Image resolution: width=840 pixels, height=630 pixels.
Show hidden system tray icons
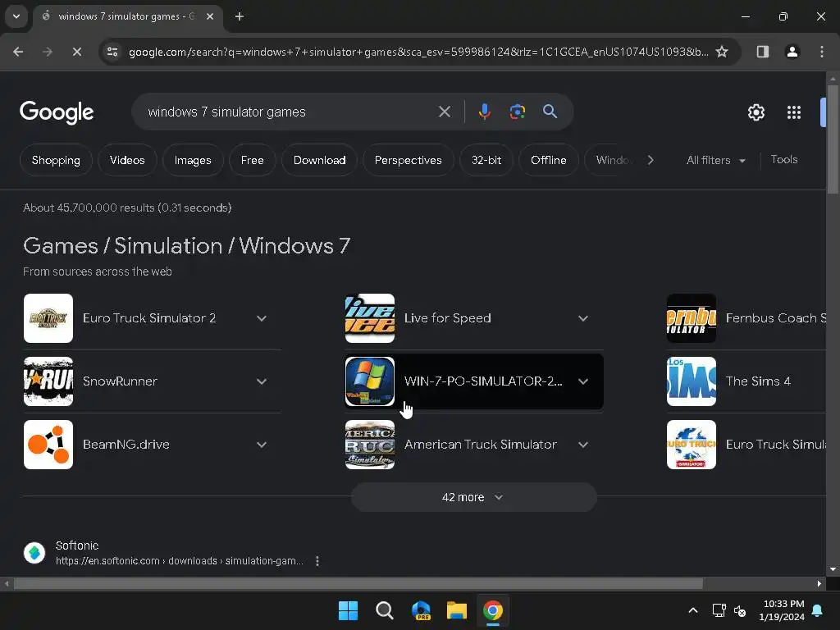coord(692,610)
